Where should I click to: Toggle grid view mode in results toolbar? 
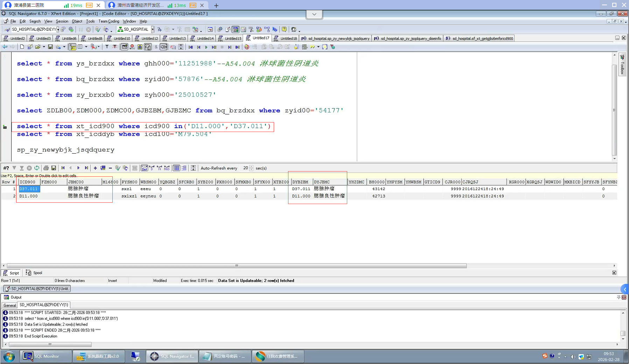point(176,168)
